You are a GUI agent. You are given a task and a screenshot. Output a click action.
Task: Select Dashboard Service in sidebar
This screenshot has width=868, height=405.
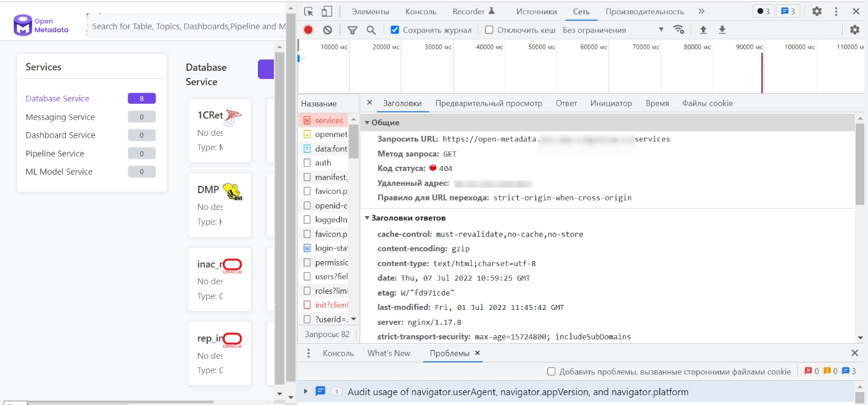60,135
